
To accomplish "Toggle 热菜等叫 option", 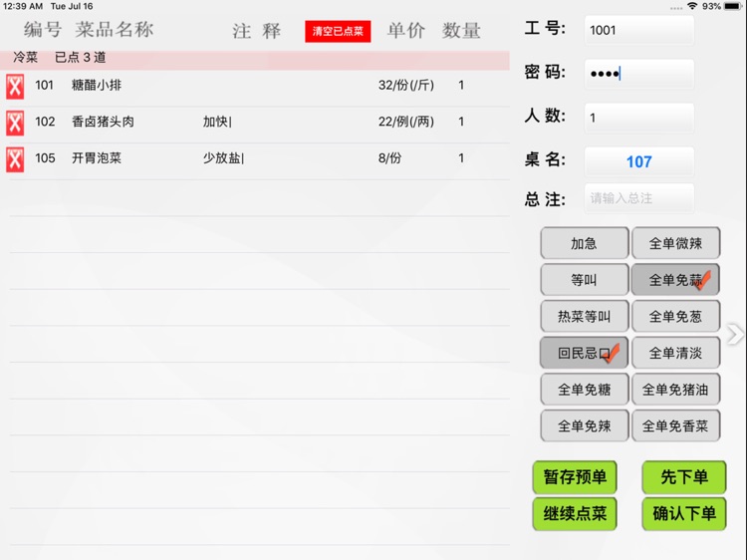I will [x=584, y=317].
